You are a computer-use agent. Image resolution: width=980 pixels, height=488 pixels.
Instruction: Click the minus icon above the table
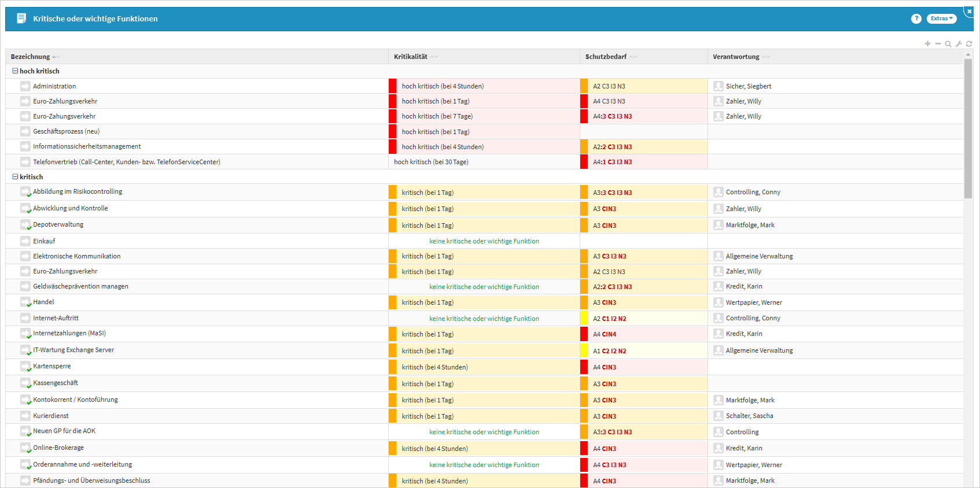tap(938, 44)
